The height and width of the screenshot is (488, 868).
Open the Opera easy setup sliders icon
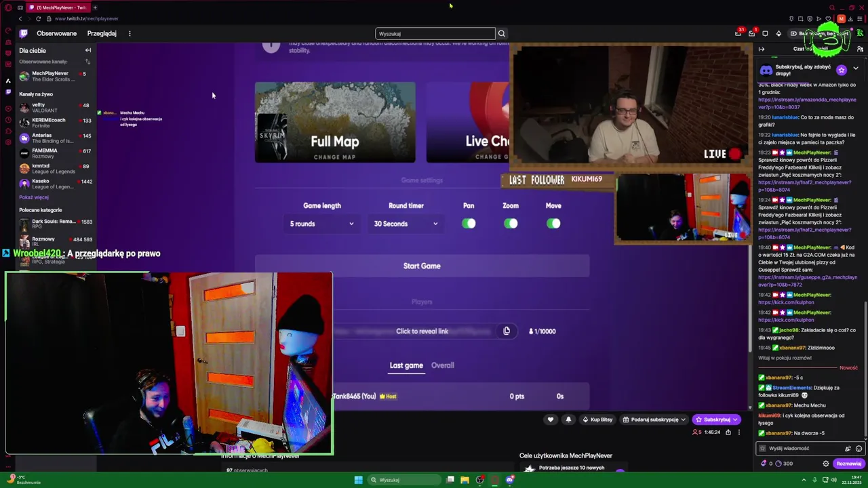tap(860, 18)
